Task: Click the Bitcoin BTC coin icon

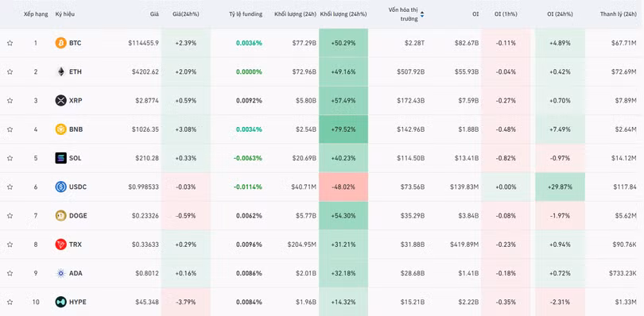Action: (x=60, y=43)
